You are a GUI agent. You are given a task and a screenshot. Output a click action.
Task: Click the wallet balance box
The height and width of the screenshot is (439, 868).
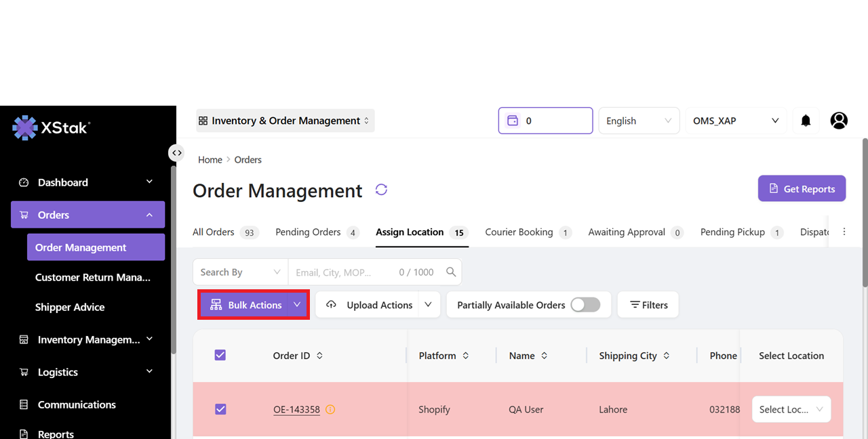click(545, 121)
